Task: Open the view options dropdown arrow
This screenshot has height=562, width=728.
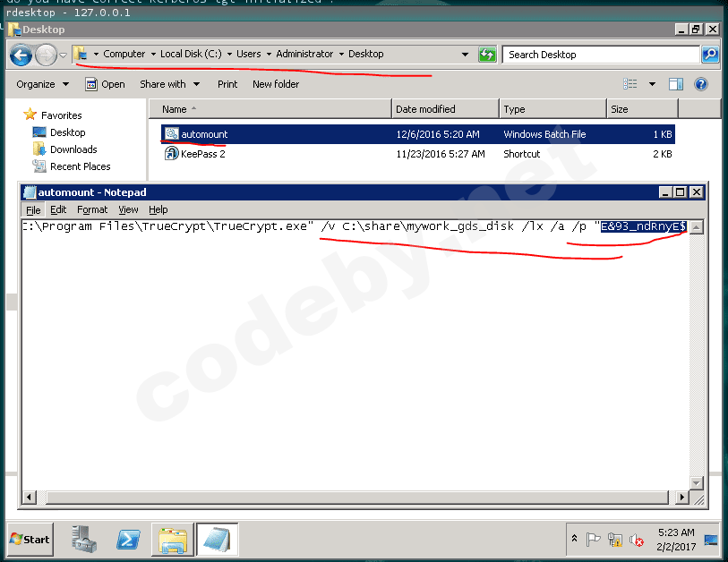Action: [652, 84]
